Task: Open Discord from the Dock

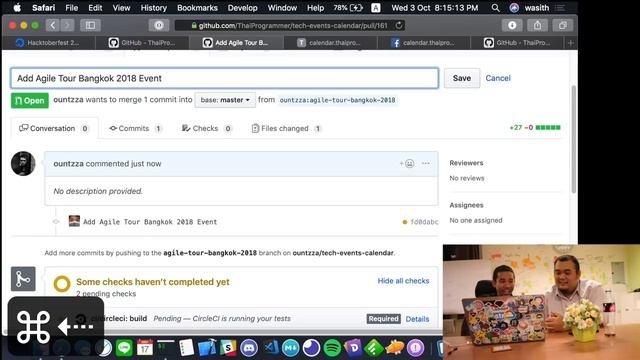Action: point(249,348)
